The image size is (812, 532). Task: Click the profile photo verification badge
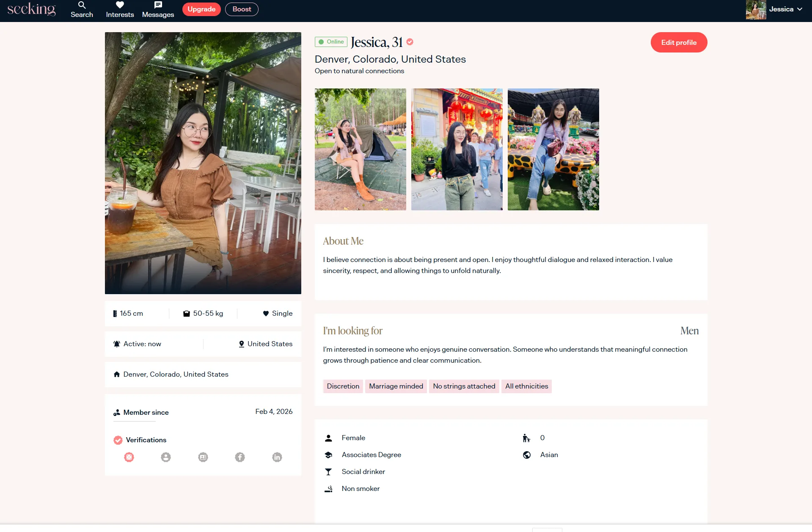click(166, 457)
